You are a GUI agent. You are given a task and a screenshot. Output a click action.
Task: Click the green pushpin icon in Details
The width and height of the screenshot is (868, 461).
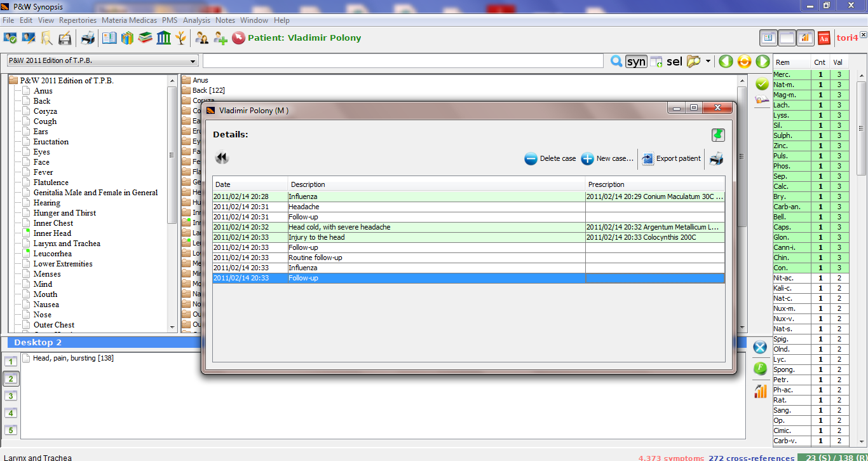click(x=718, y=135)
